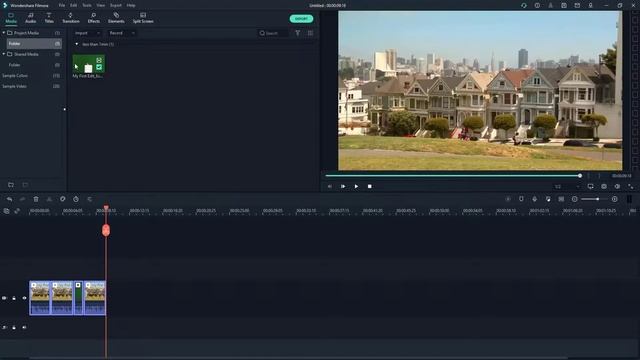Screen dimensions: 640x360
Task: Click the timeline playhead handle
Action: tap(106, 230)
